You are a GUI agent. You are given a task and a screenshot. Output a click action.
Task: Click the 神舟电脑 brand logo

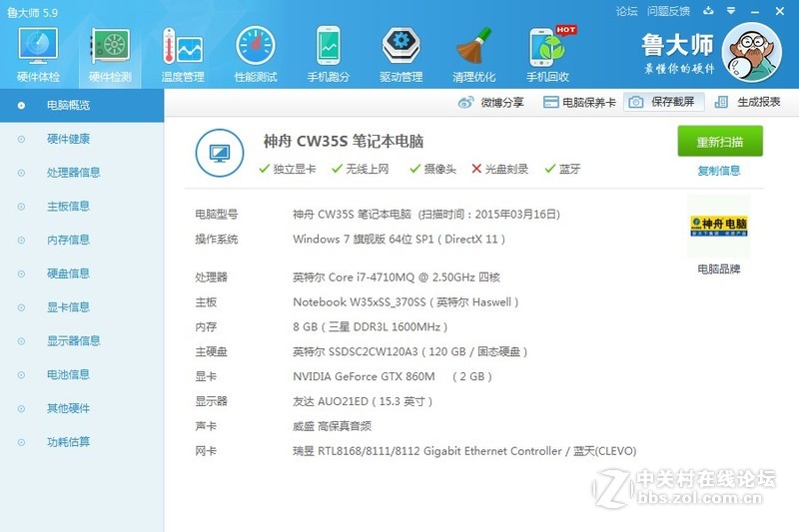[x=719, y=226]
